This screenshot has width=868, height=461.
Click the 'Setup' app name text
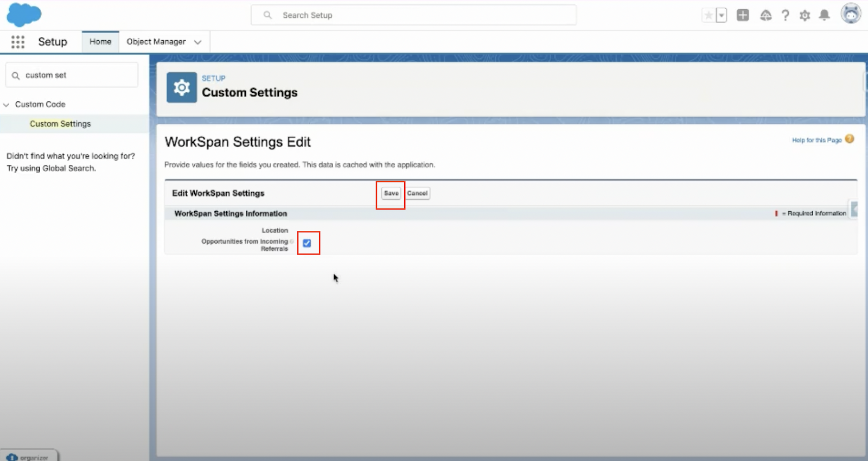[x=53, y=42]
